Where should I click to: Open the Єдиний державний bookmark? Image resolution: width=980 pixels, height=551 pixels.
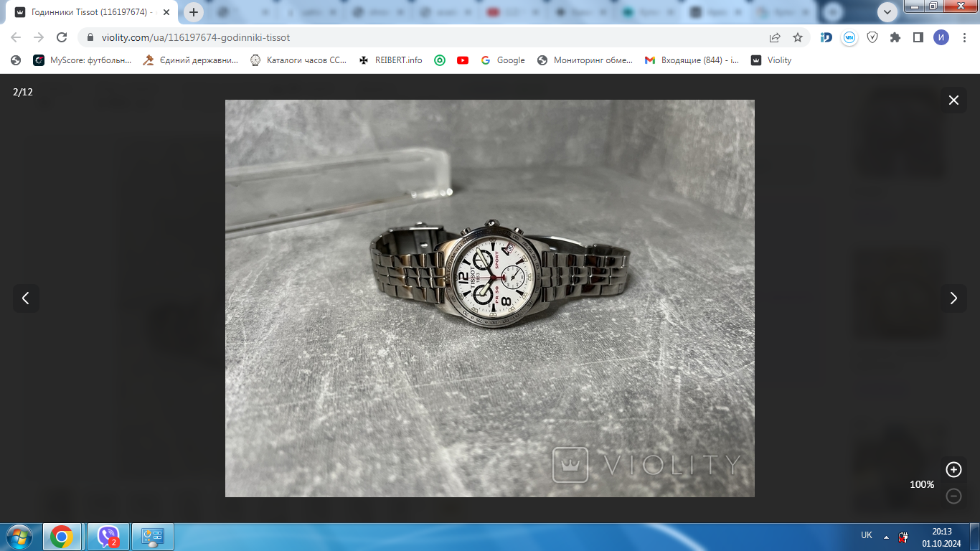(x=191, y=60)
